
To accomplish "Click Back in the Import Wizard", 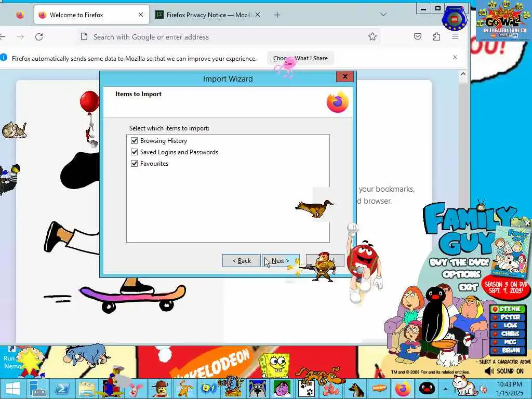I will [242, 261].
